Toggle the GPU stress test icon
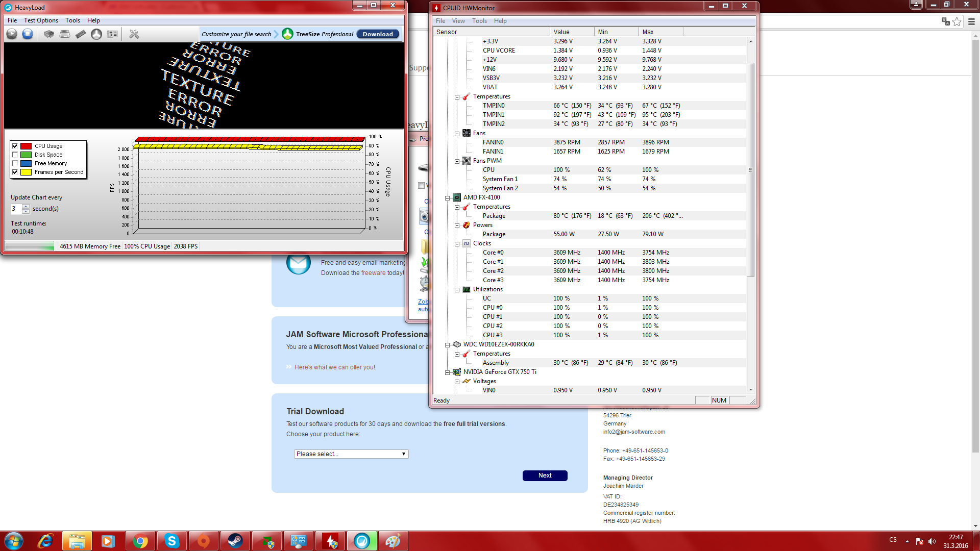This screenshot has height=551, width=980. coord(112,34)
